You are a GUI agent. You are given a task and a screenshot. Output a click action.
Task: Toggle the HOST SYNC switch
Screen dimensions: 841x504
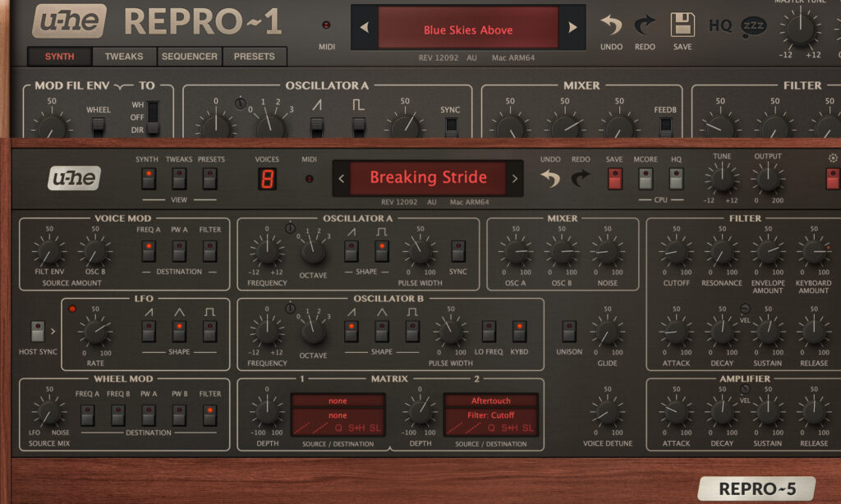click(x=38, y=331)
